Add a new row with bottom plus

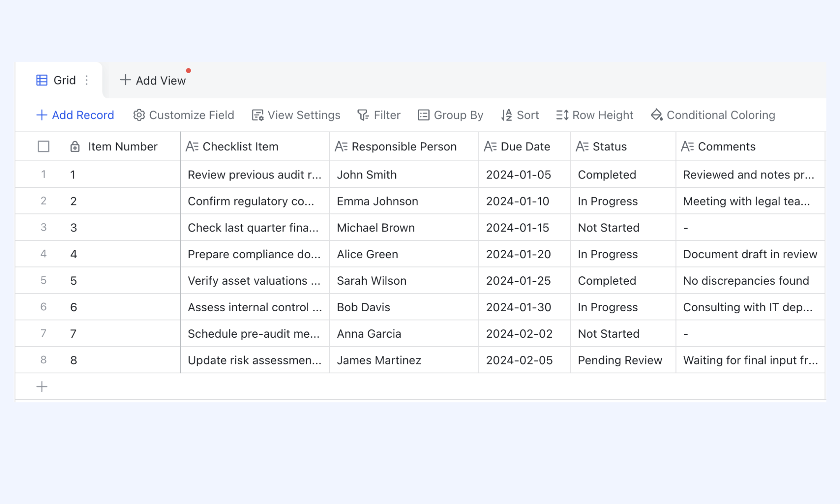click(42, 386)
